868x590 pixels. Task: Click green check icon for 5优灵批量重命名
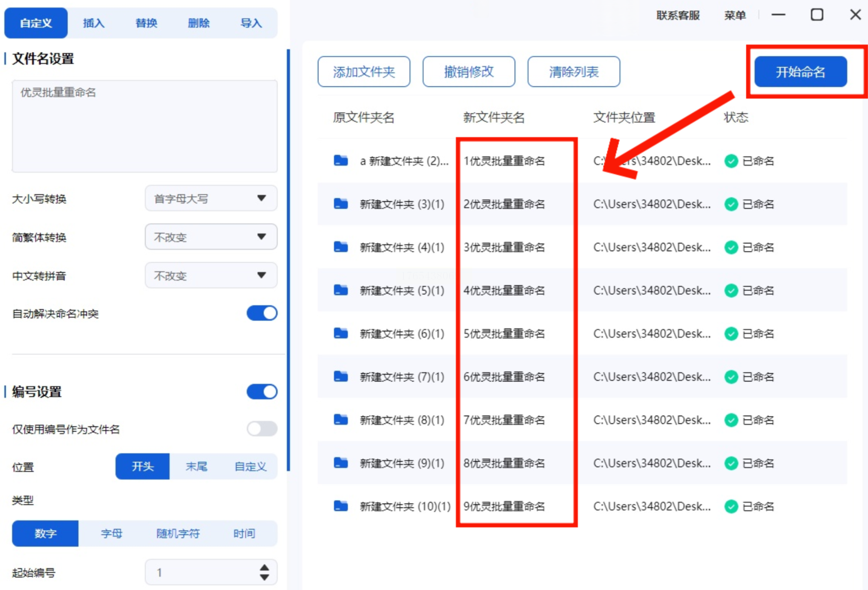[731, 334]
